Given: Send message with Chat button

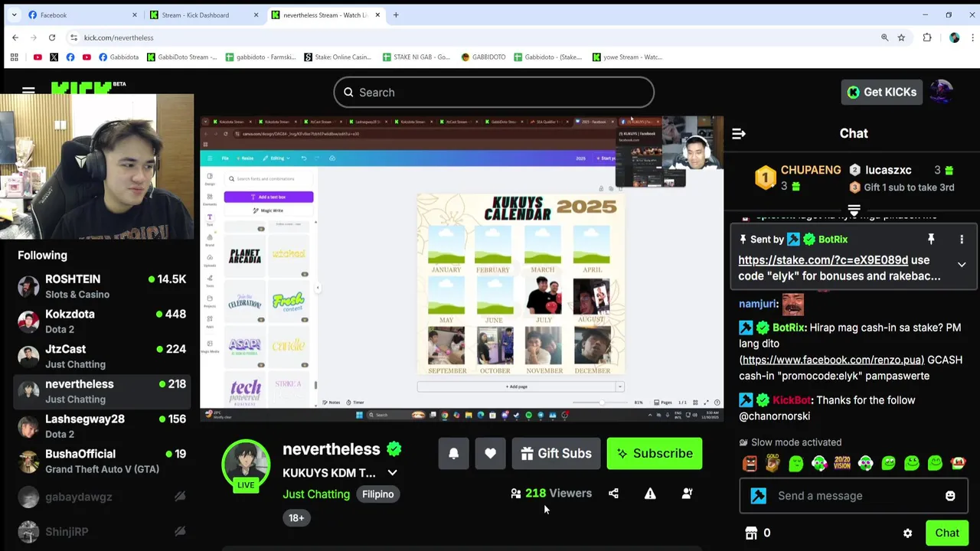Looking at the screenshot, I should point(947,533).
